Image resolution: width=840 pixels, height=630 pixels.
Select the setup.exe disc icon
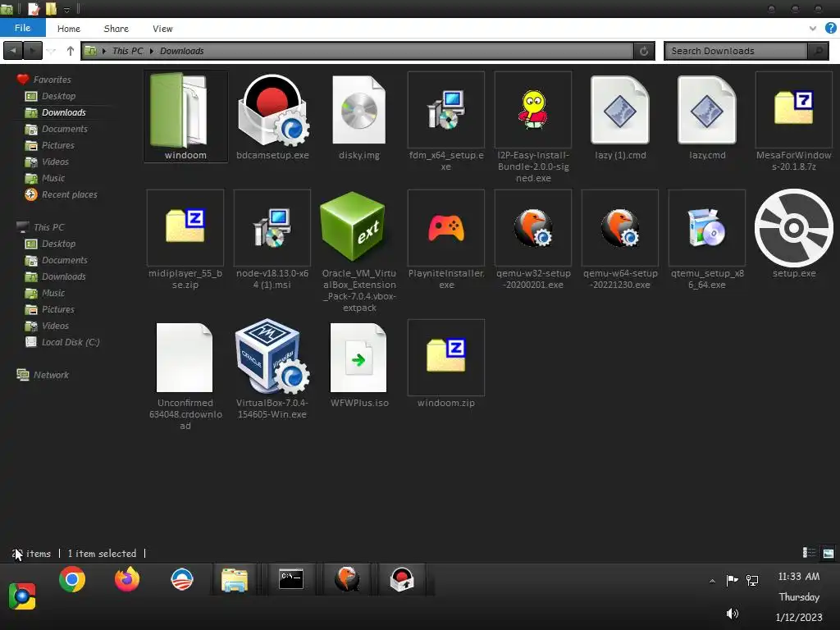pos(793,228)
